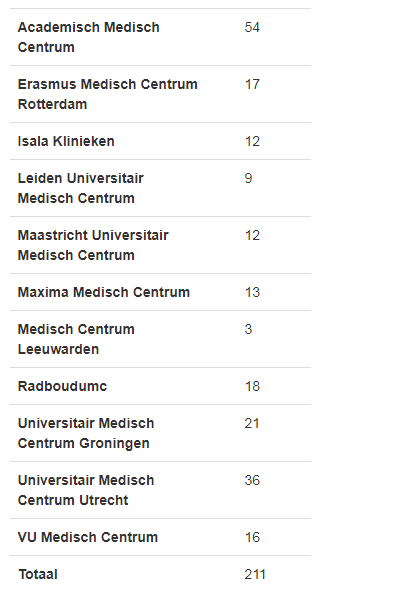Select the Maxima Medisch Centrum row

[x=160, y=292]
